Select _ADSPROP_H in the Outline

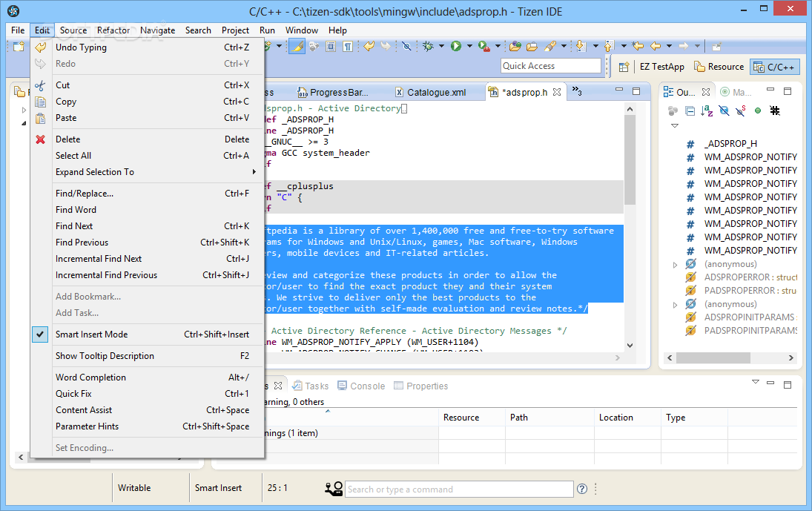click(730, 143)
